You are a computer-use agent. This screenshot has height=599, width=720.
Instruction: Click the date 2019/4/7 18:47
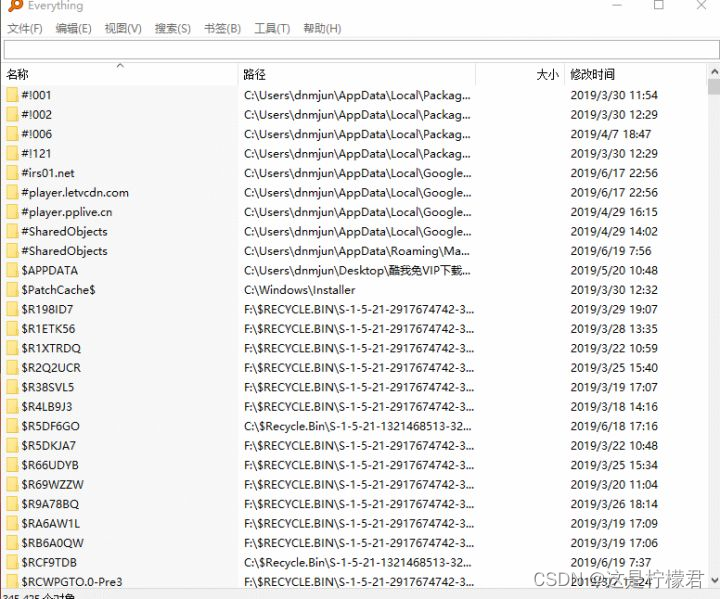point(611,134)
